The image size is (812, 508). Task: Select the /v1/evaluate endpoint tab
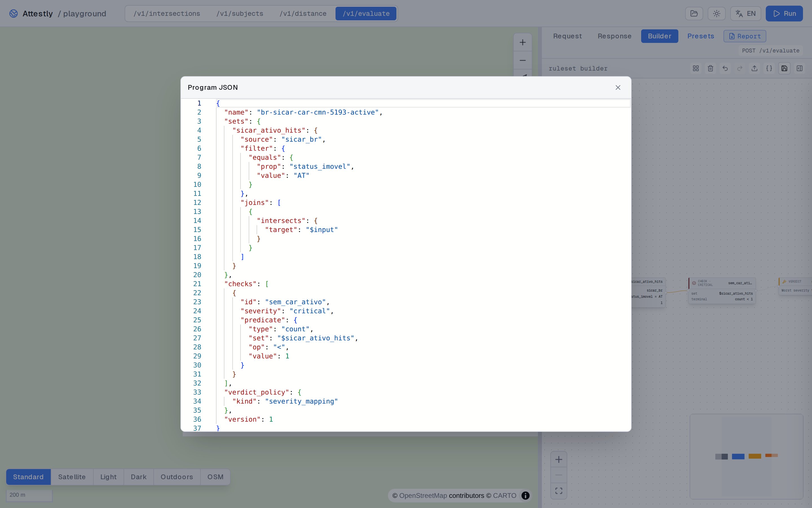pyautogui.click(x=366, y=14)
